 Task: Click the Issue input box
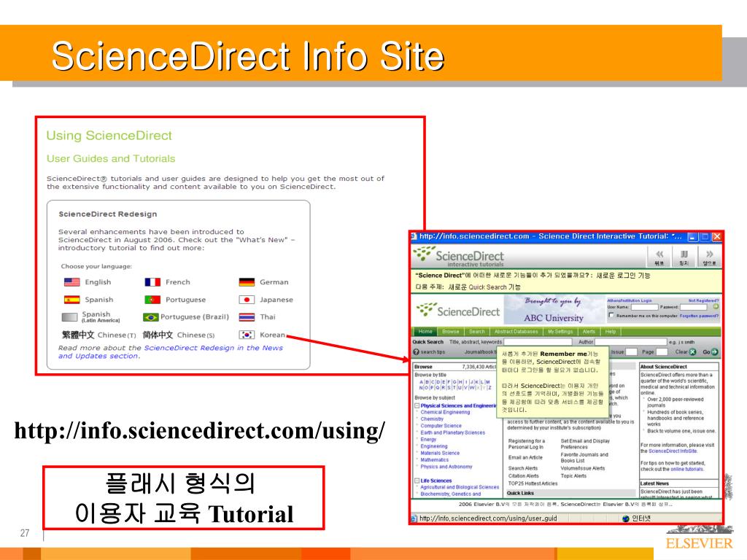point(631,352)
